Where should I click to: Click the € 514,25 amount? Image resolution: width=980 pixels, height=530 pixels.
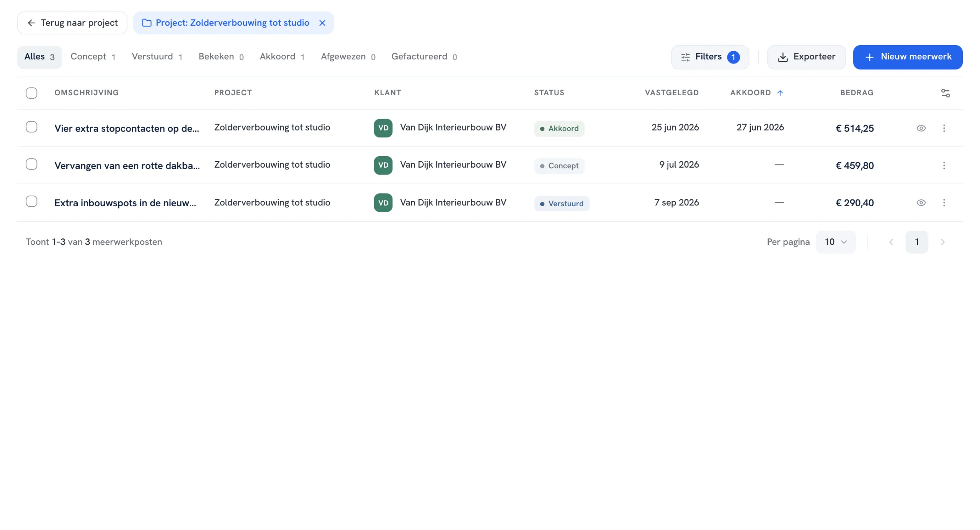pos(854,129)
